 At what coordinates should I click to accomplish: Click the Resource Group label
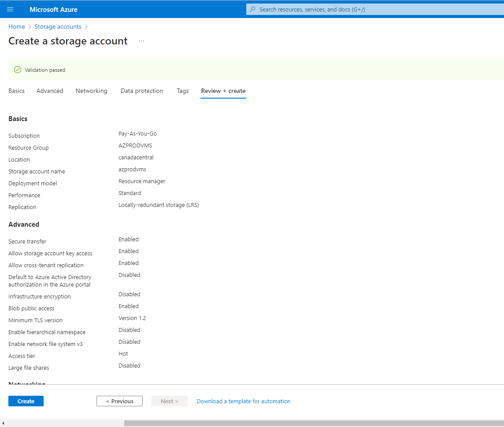(29, 147)
